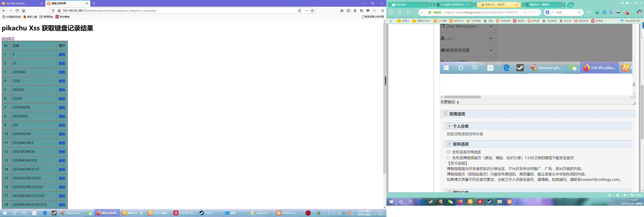Collapse the 个人分类 section

coord(449,126)
